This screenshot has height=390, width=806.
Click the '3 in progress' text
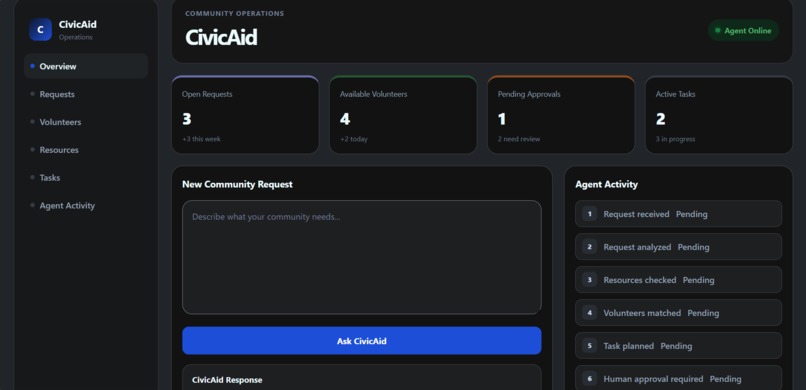pos(675,139)
